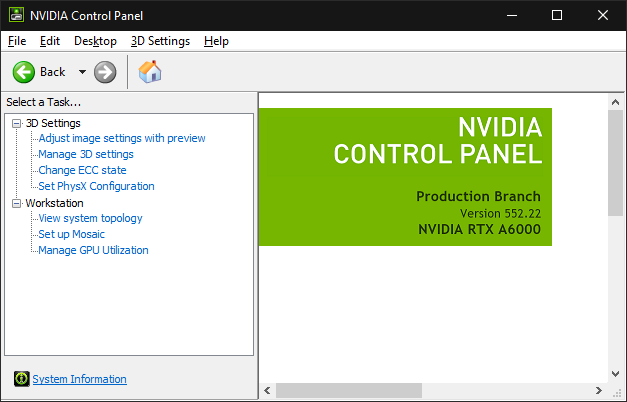
Task: Select Adjust image settings with preview
Action: [122, 138]
